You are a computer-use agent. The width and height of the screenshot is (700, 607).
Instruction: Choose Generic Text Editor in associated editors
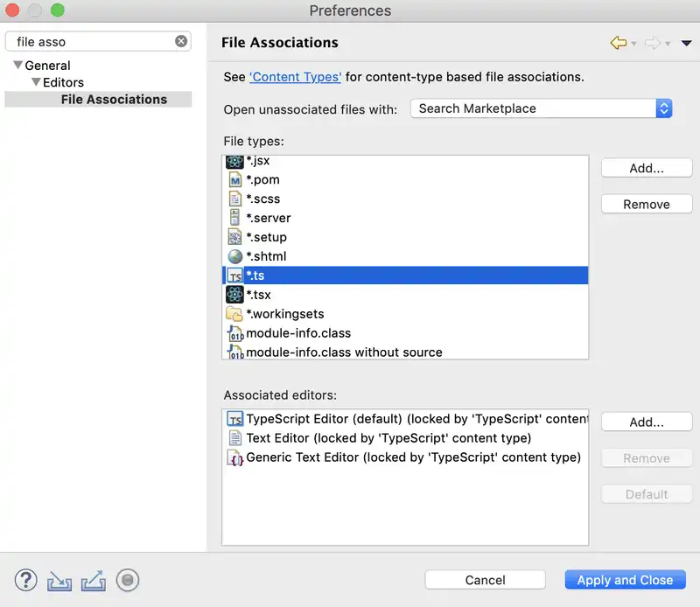(x=413, y=457)
